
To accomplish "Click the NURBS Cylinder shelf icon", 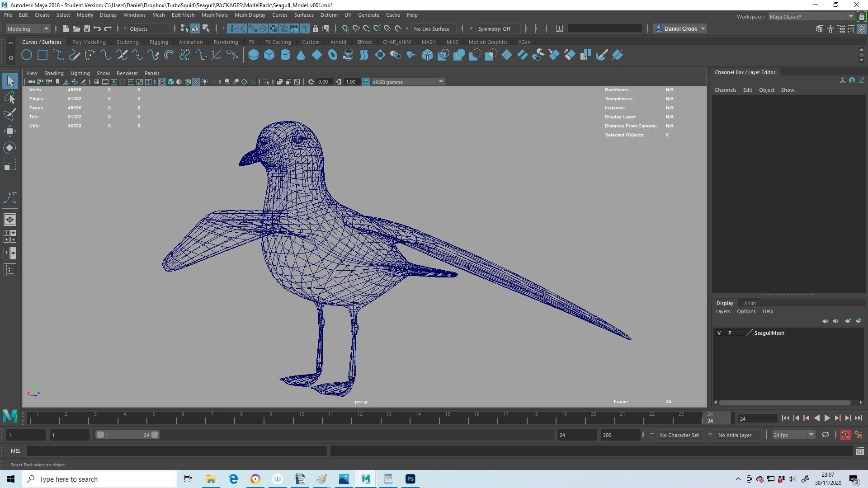I will pos(285,55).
